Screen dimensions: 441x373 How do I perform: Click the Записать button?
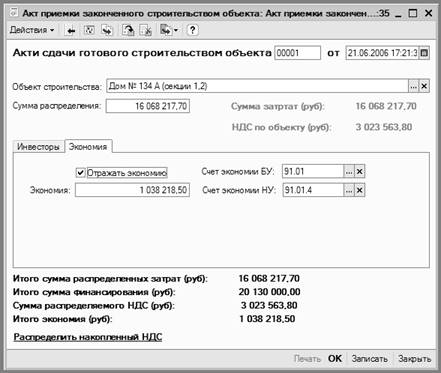click(x=370, y=359)
